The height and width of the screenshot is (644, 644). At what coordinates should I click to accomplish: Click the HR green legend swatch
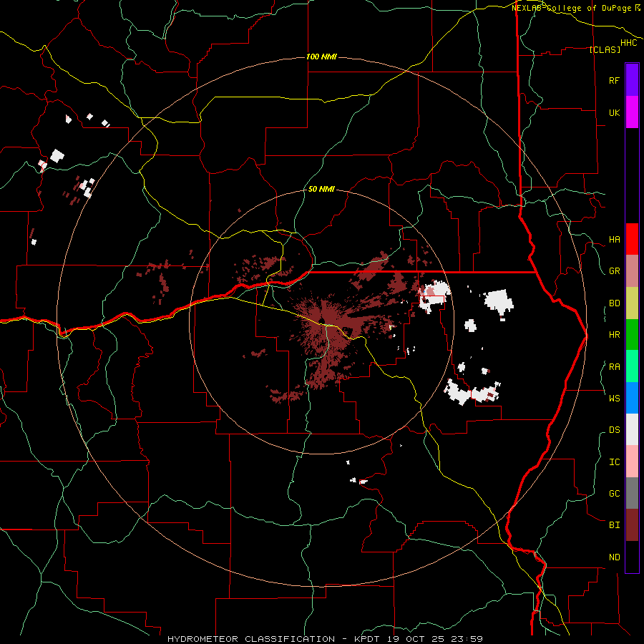point(632,334)
